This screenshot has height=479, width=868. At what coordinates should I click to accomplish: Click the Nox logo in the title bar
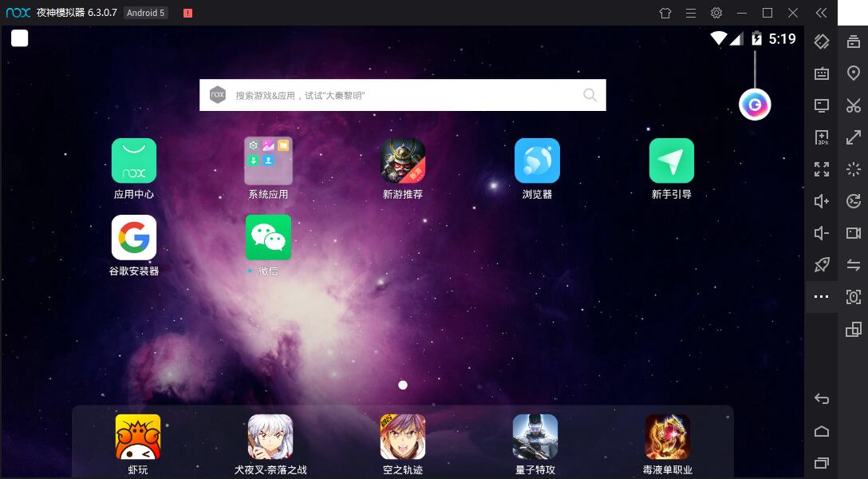18,13
